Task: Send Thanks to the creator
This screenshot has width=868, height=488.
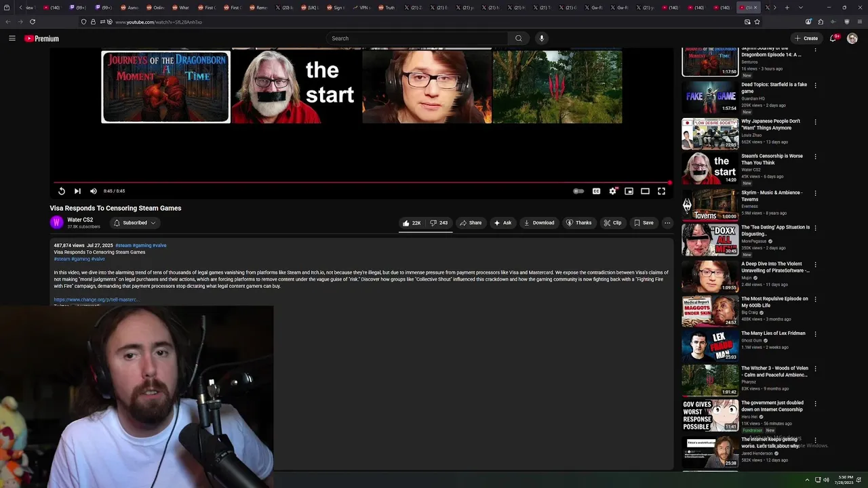Action: (x=578, y=223)
